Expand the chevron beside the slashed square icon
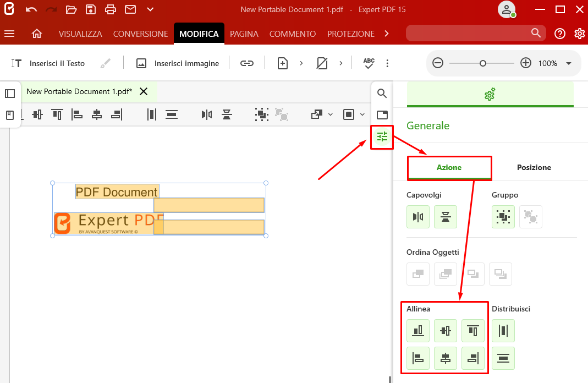Image resolution: width=588 pixels, height=383 pixels. [x=340, y=63]
